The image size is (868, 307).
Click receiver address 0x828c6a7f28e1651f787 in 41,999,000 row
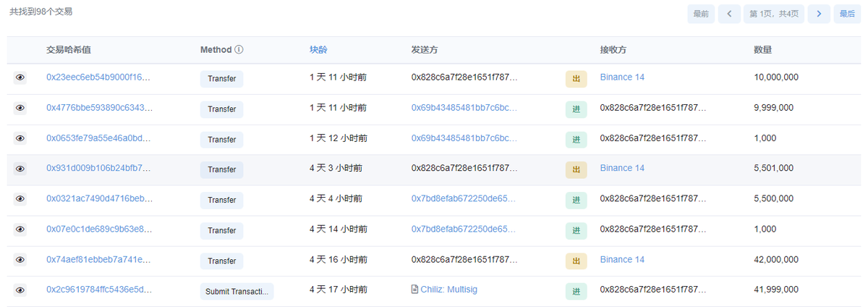pyautogui.click(x=653, y=290)
